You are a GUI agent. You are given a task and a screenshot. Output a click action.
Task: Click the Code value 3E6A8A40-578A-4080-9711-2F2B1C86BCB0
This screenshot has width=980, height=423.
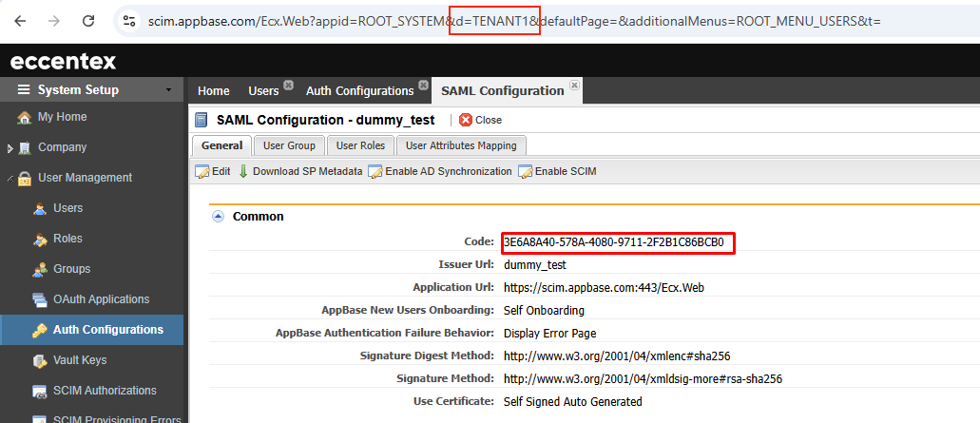click(x=613, y=243)
